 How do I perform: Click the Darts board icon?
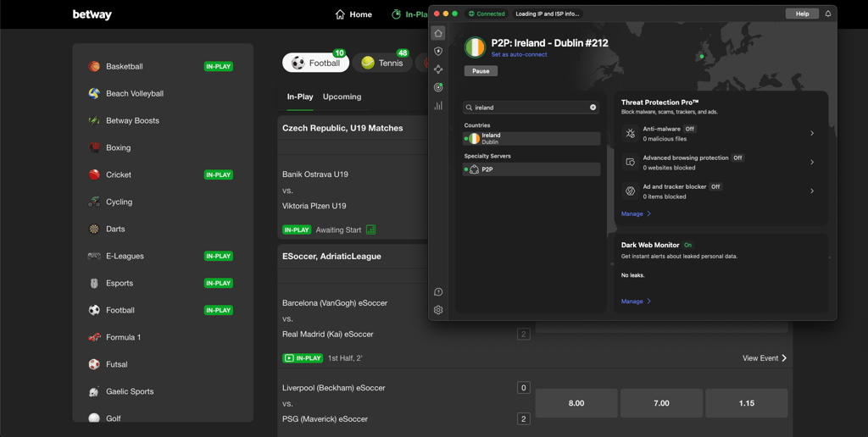pos(94,229)
